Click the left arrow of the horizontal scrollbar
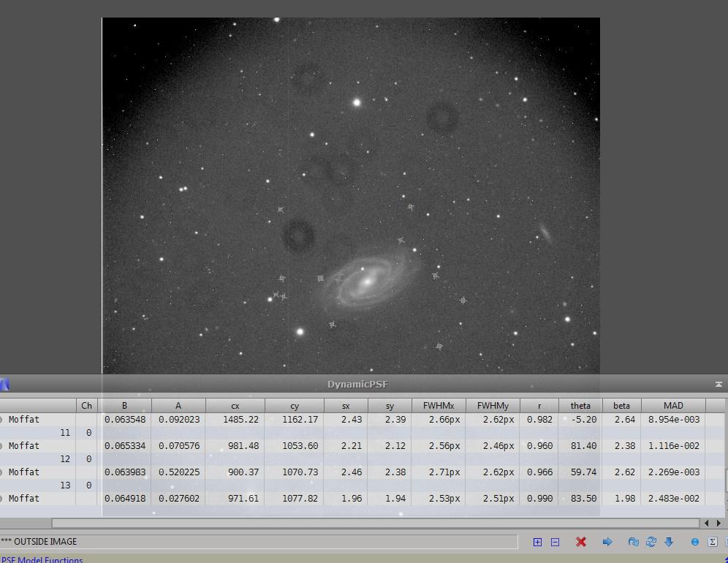Screen dimensions: 728x563 point(707,523)
